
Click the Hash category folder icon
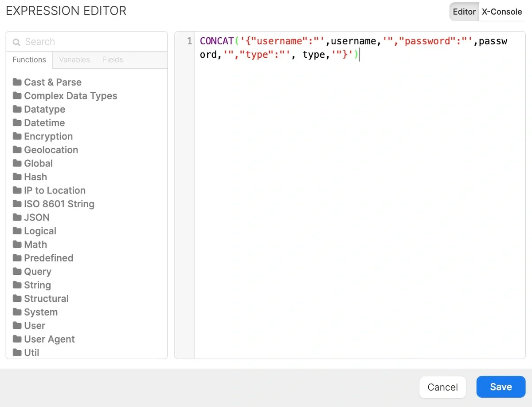coord(17,177)
